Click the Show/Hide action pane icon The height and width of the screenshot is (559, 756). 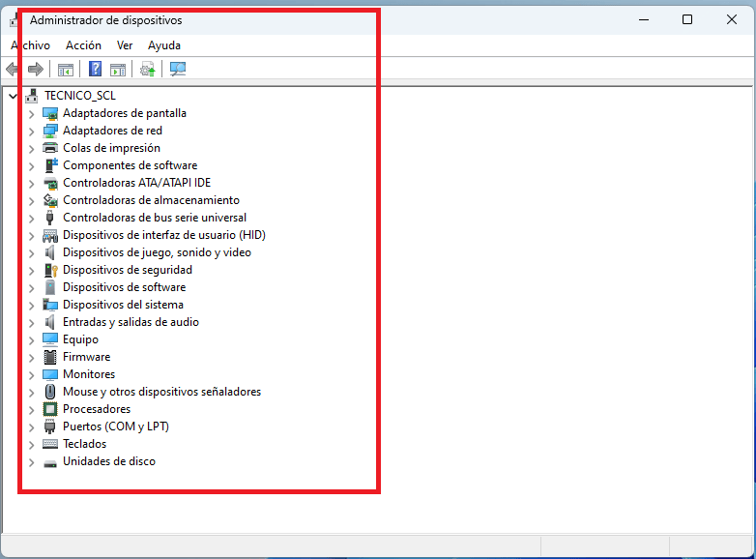118,69
